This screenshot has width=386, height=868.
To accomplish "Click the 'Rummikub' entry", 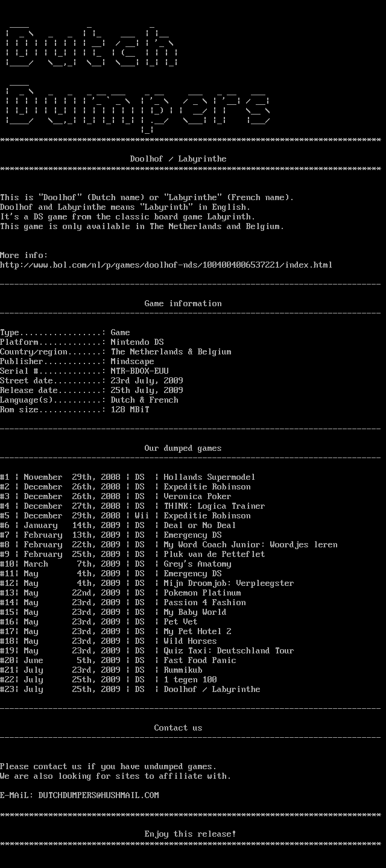I will [183, 670].
